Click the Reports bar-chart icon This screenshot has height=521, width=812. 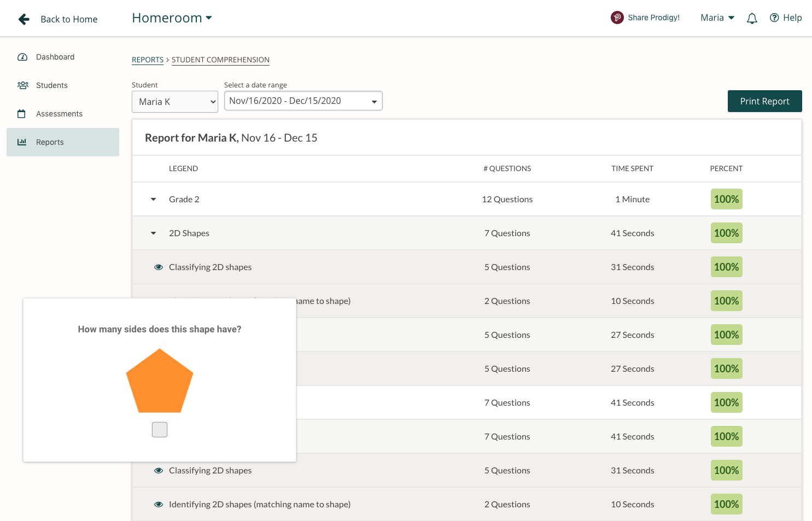pyautogui.click(x=22, y=142)
